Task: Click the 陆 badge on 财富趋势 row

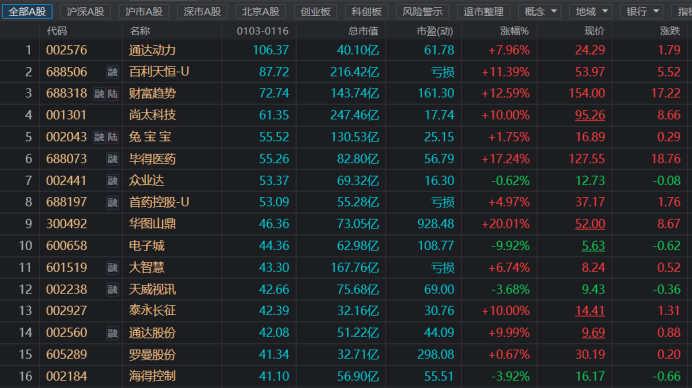Action: (x=113, y=94)
